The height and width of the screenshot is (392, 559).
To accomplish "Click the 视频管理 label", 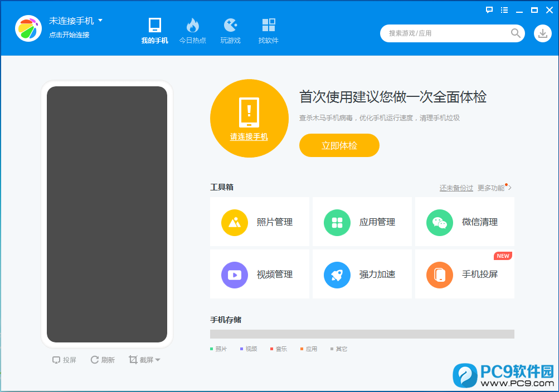I will [x=275, y=275].
